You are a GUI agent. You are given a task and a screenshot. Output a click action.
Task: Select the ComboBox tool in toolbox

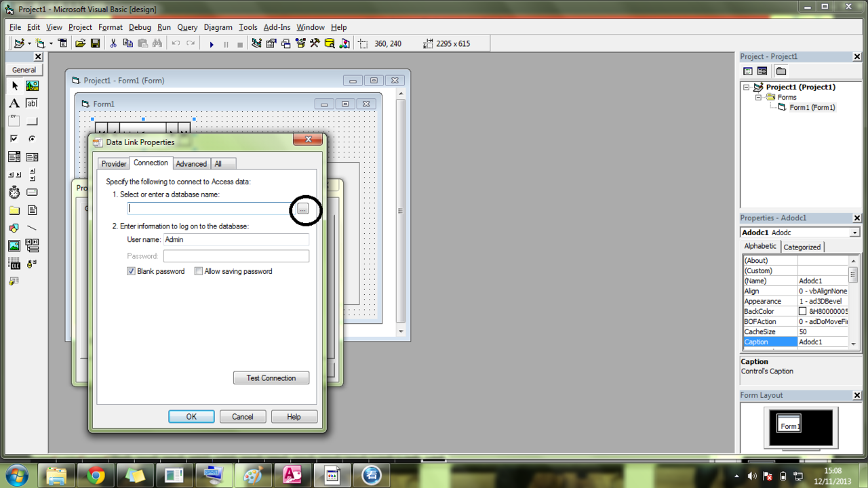pos(14,157)
